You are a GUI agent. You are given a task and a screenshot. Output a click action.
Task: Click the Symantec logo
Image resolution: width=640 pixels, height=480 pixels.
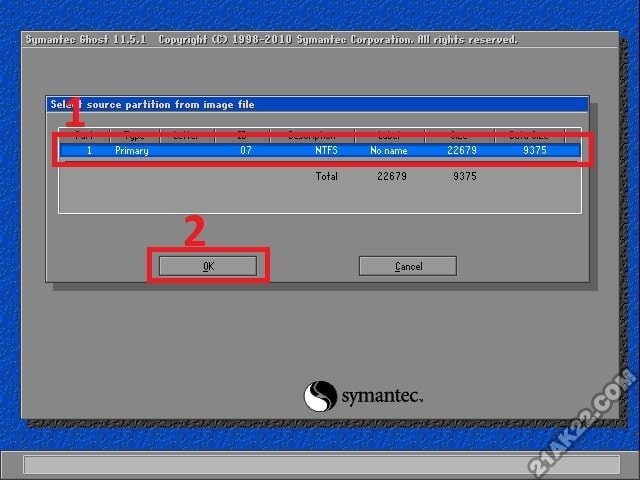(x=363, y=396)
